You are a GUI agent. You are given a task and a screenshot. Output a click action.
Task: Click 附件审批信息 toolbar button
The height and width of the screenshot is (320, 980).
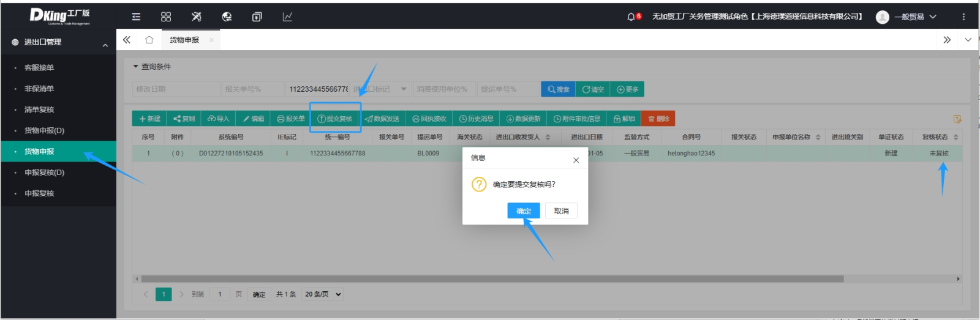[x=577, y=119]
